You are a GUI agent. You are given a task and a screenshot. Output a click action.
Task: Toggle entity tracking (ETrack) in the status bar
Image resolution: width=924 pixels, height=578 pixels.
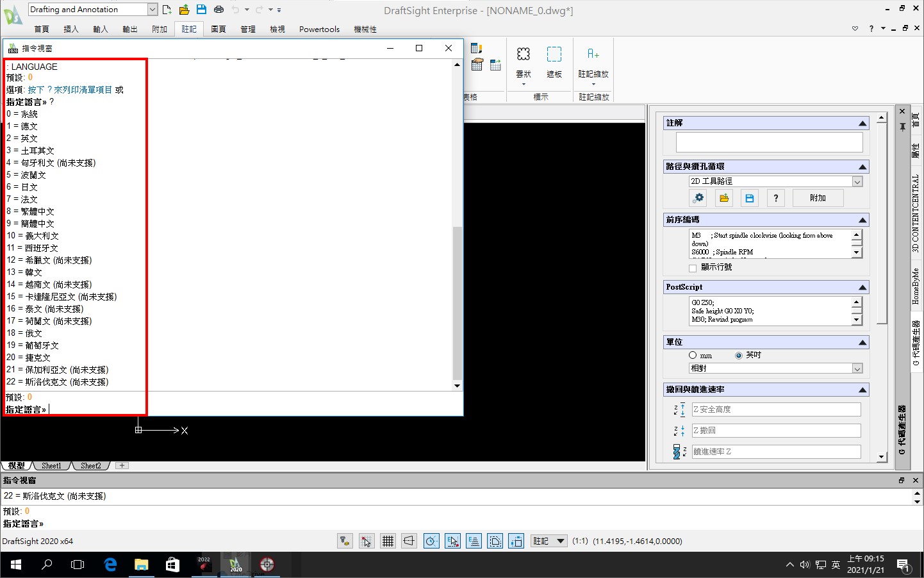coord(474,541)
